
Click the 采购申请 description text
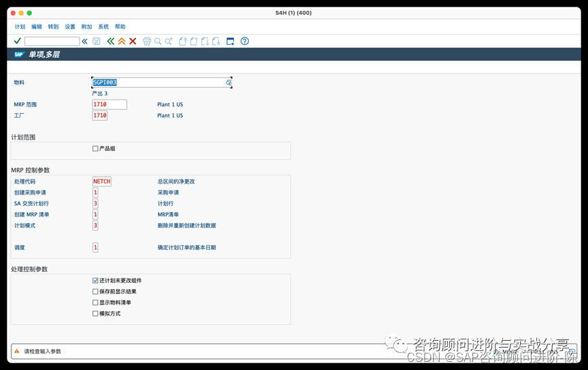click(168, 192)
